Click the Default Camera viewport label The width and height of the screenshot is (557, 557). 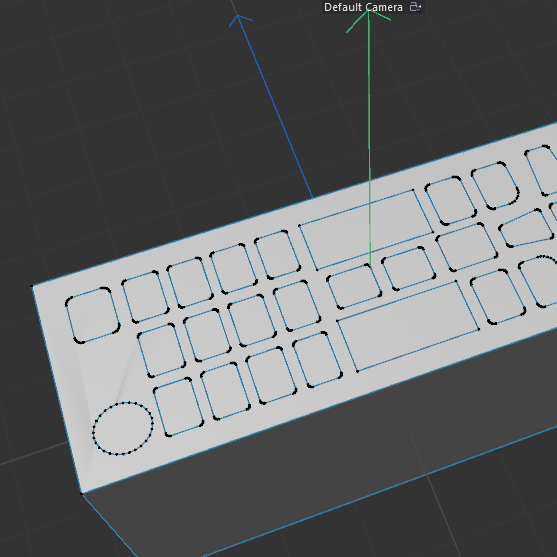click(363, 7)
